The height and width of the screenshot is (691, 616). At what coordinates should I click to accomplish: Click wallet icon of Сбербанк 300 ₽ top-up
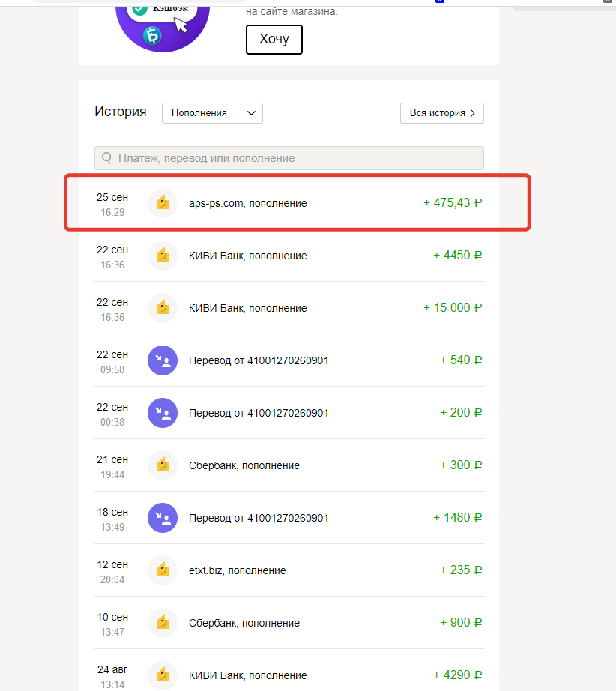point(163,465)
